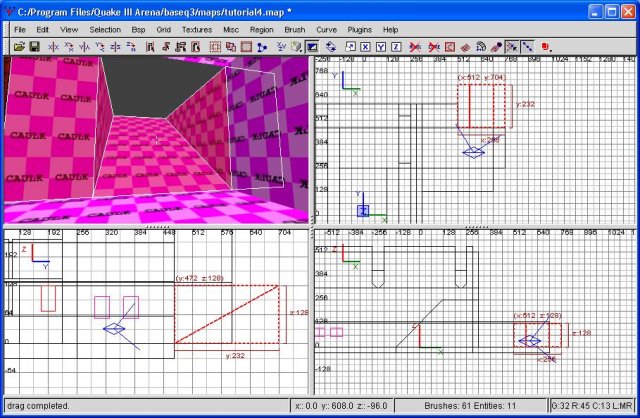
Task: Enable free rotation mode
Action: click(331, 47)
